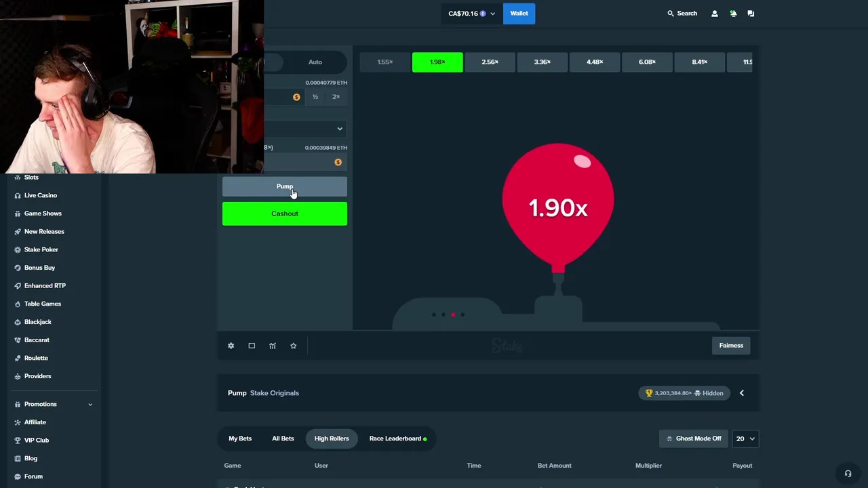Click the Search magnifier button
The width and height of the screenshot is (868, 488).
[x=682, y=14]
